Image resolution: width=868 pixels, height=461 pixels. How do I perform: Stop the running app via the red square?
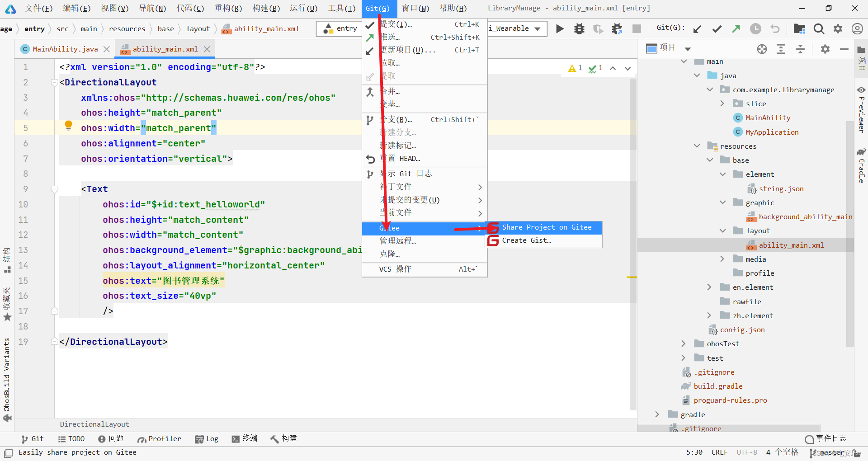click(x=637, y=28)
